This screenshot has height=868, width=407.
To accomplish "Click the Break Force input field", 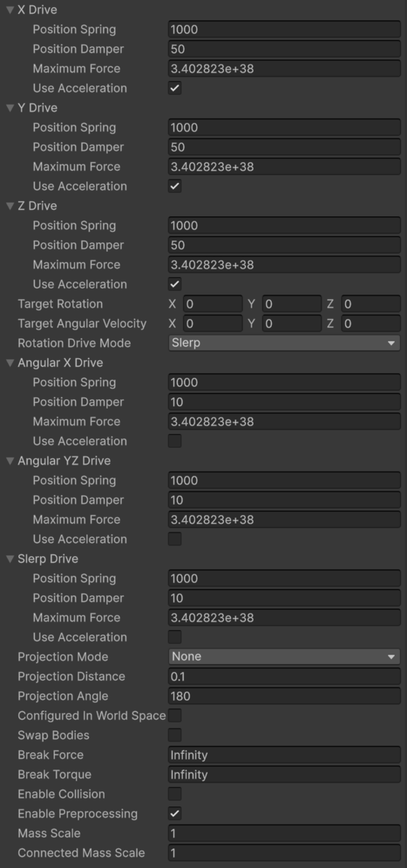I will pos(284,755).
